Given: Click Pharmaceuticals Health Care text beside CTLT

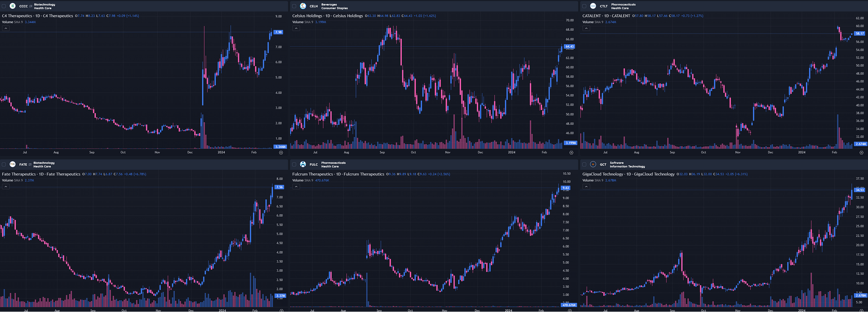Looking at the screenshot, I should [x=623, y=6].
